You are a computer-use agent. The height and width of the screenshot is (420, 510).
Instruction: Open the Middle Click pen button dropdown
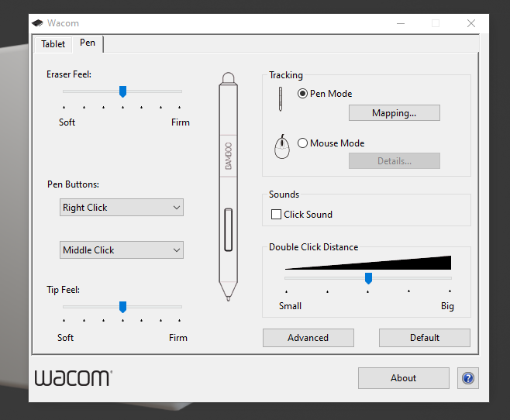[x=122, y=250]
